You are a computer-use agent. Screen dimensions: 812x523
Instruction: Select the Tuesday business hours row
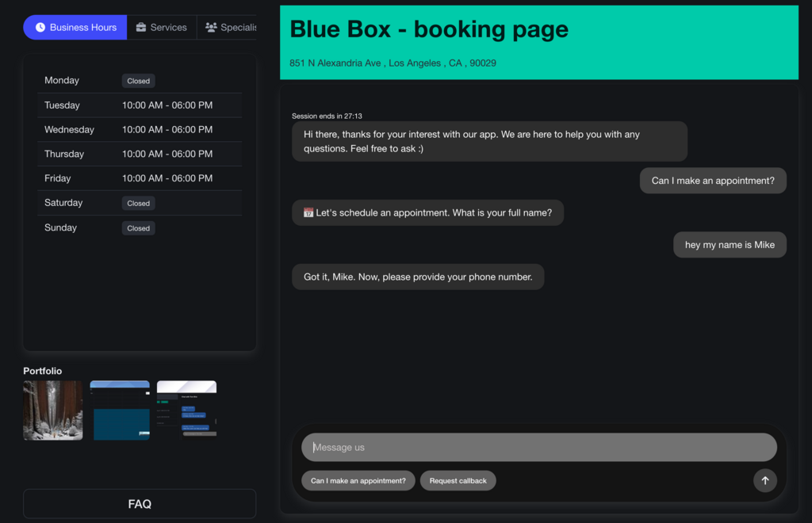tap(140, 105)
